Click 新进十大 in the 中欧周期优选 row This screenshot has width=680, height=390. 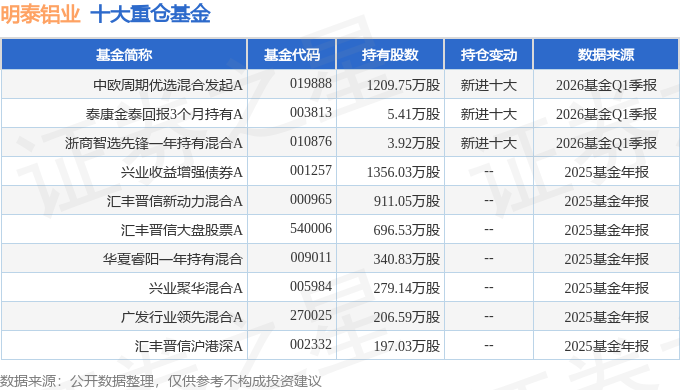489,85
